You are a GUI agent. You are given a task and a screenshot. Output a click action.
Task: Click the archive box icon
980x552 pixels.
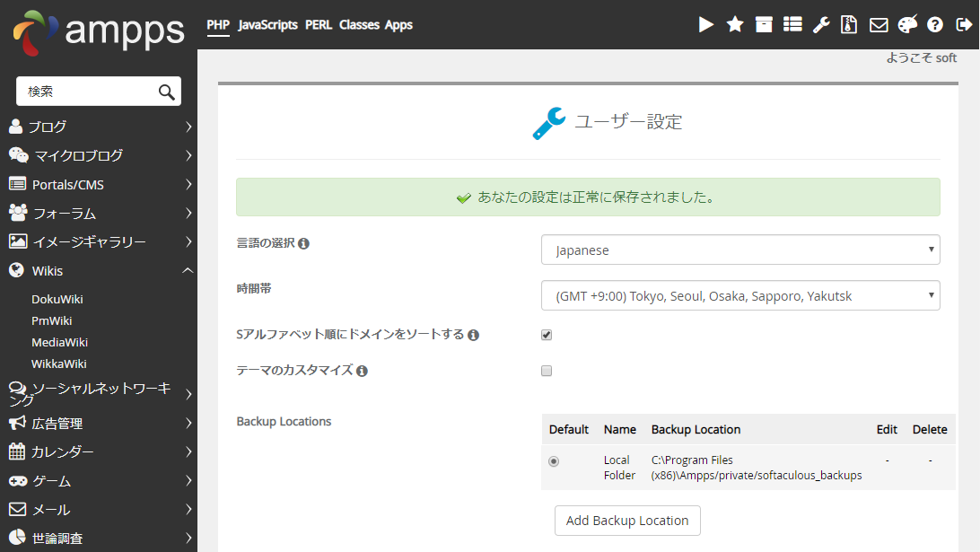point(764,25)
